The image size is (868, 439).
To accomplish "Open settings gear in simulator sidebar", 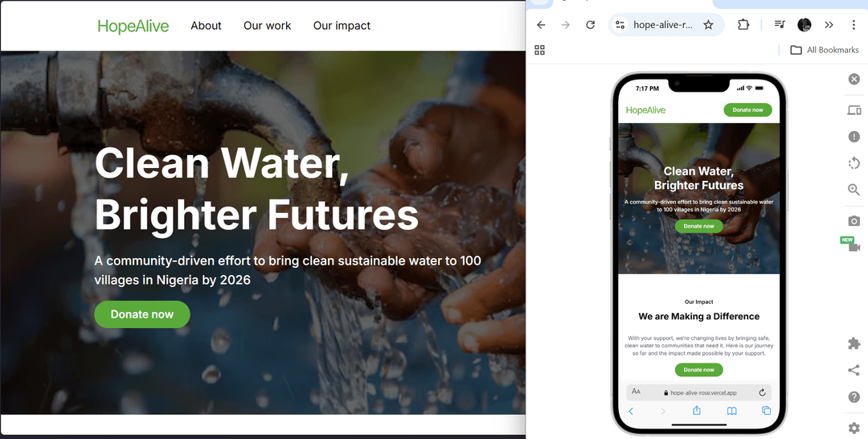I will point(854,428).
